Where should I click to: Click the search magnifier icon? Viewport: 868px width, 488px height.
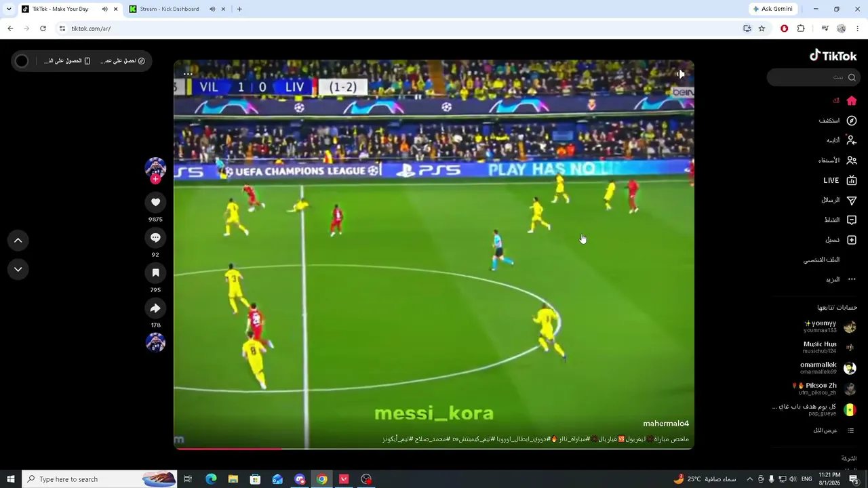(x=852, y=77)
